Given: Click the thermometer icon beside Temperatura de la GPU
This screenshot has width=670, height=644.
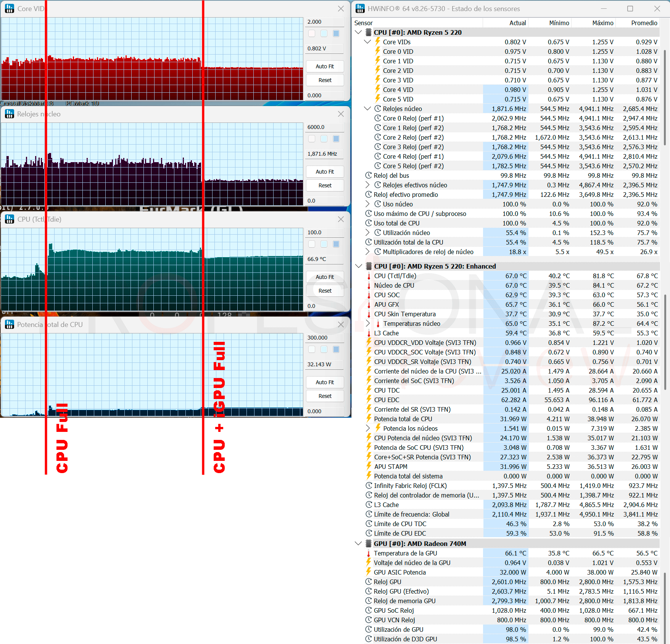Looking at the screenshot, I should [x=369, y=553].
